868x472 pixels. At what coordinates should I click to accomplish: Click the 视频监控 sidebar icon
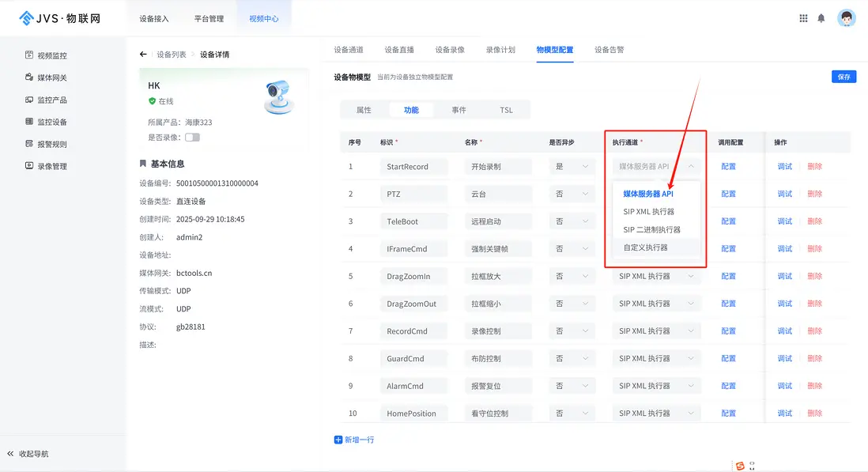point(29,55)
